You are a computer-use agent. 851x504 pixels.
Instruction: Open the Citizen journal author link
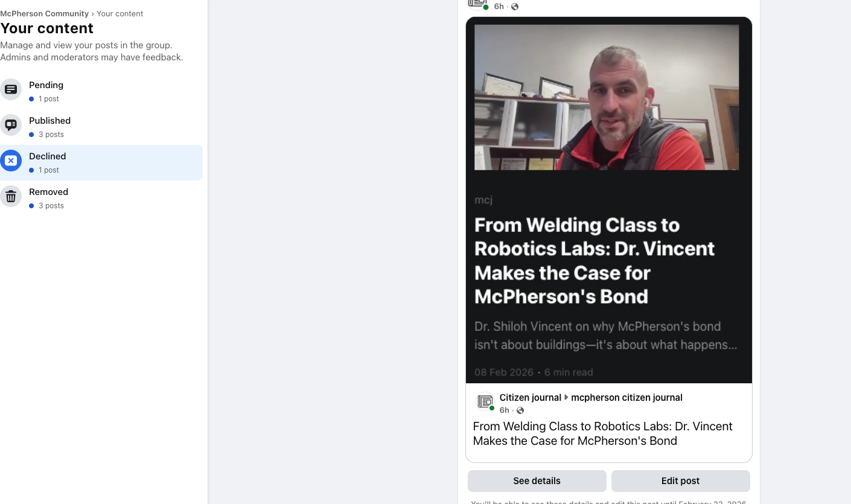click(x=531, y=398)
